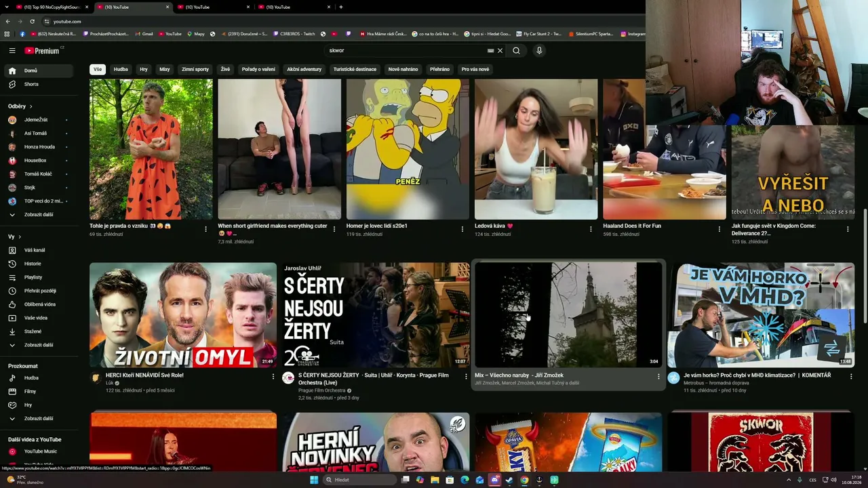Viewport: 868px width, 488px height.
Task: Expand the Odběry section header
Action: pyautogui.click(x=20, y=106)
